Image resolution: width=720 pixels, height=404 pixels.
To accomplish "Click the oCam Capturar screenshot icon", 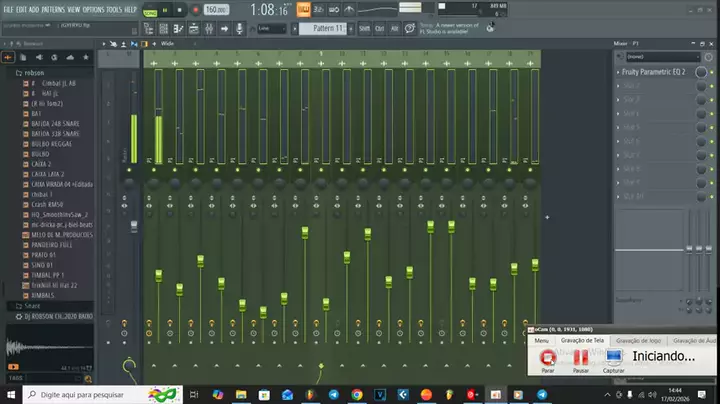I will (614, 357).
